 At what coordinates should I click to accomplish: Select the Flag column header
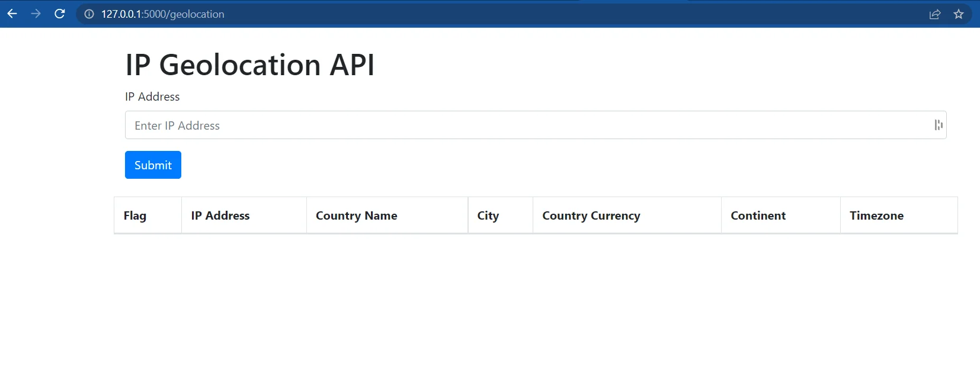click(148, 215)
